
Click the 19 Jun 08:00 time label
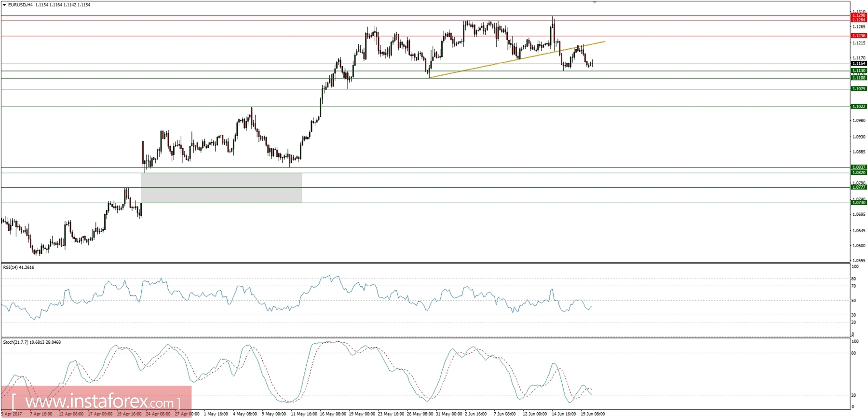point(593,414)
